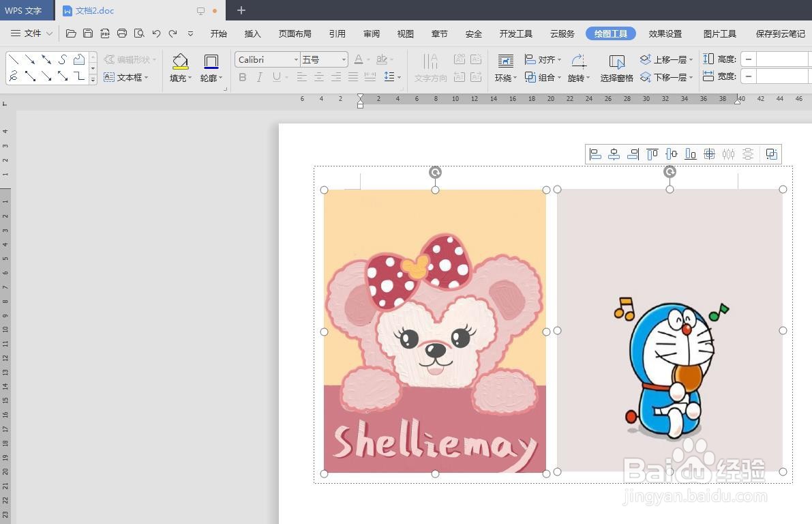Expand the 轮廓 outline dropdown arrow
Viewport: 812px width, 524px height.
click(x=221, y=78)
